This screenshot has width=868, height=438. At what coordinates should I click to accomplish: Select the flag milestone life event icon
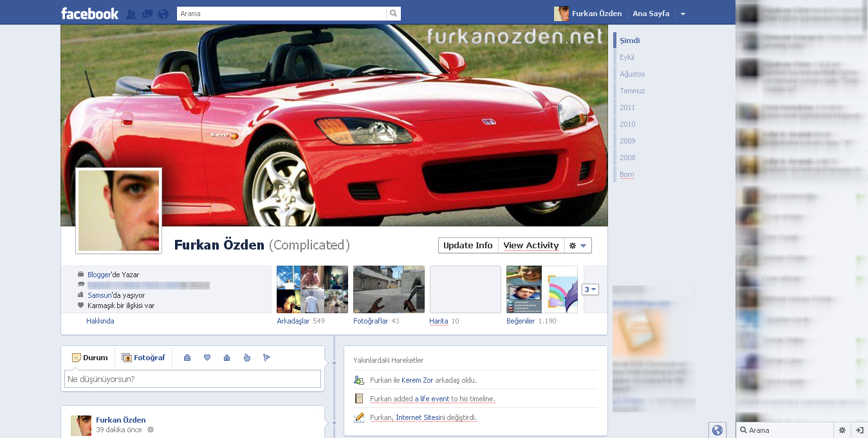click(266, 358)
